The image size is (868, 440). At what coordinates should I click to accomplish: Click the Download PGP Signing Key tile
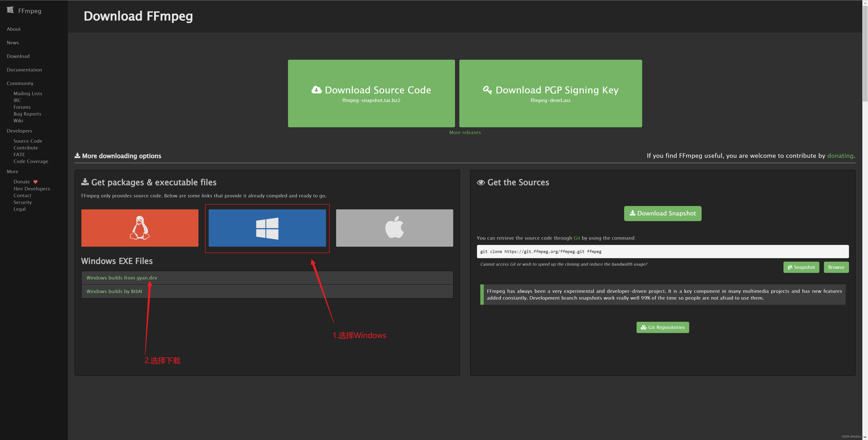click(x=550, y=93)
